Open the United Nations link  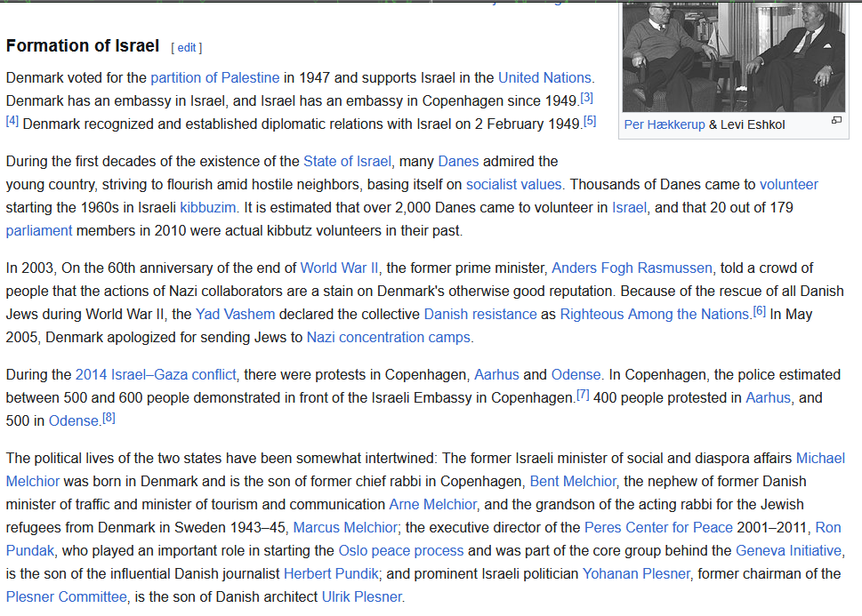(544, 78)
